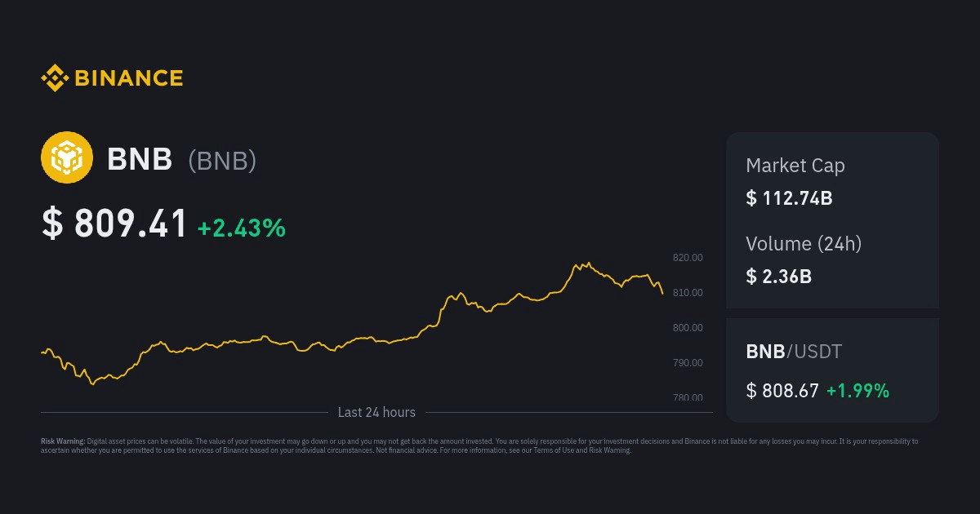The image size is (980, 514).
Task: Click the +1.99% pair change
Action: [857, 391]
